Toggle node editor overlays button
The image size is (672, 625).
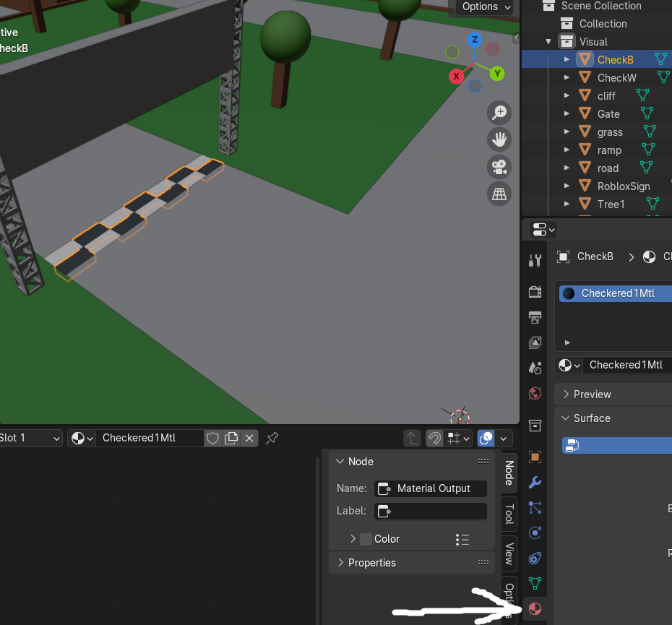(486, 438)
